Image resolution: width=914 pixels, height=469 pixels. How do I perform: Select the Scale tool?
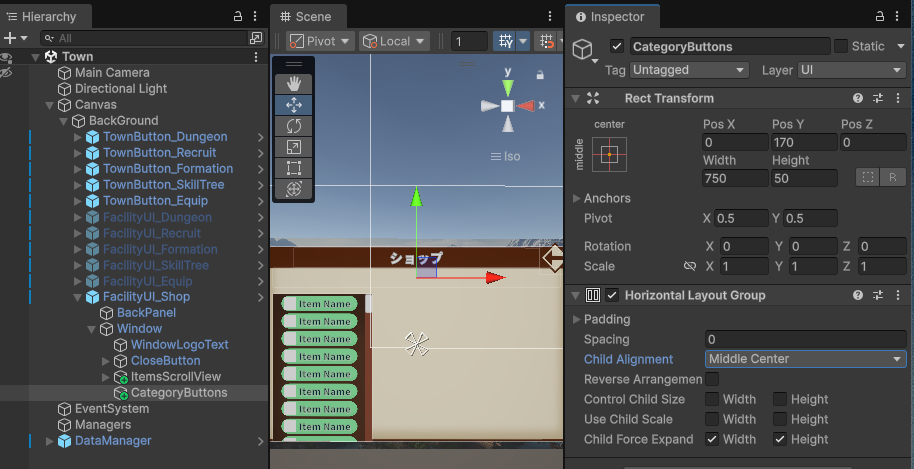[294, 146]
